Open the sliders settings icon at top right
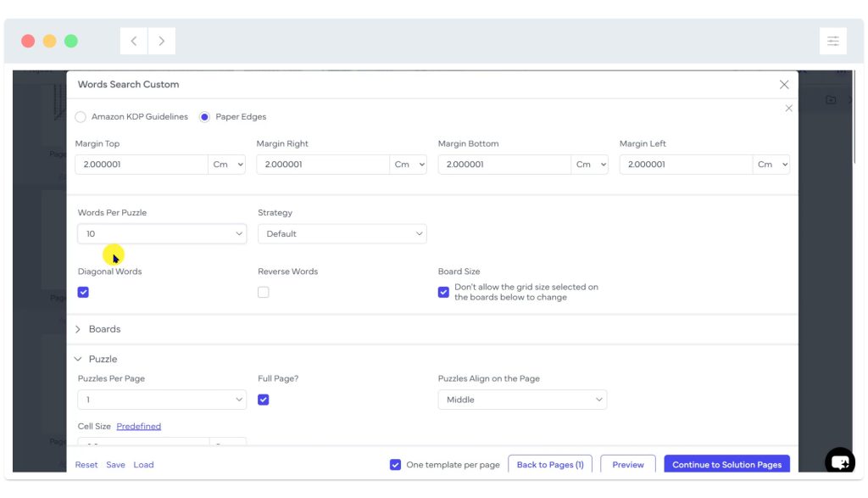 (832, 41)
